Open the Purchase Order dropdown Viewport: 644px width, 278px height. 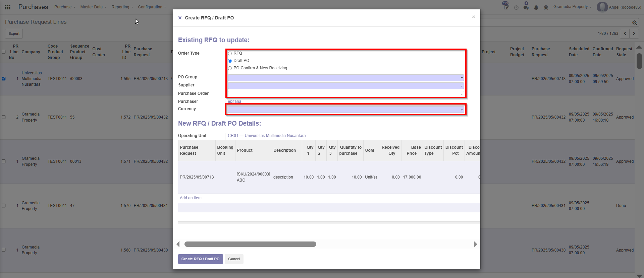346,94
